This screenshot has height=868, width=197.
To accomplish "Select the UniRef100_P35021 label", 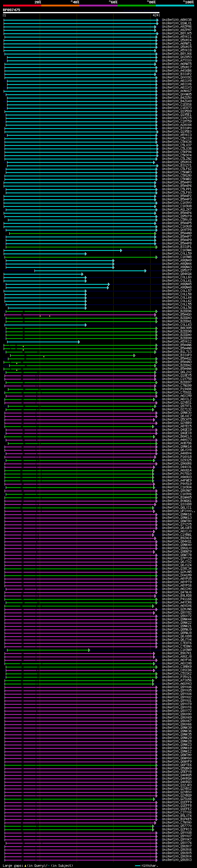I will click(x=177, y=677).
